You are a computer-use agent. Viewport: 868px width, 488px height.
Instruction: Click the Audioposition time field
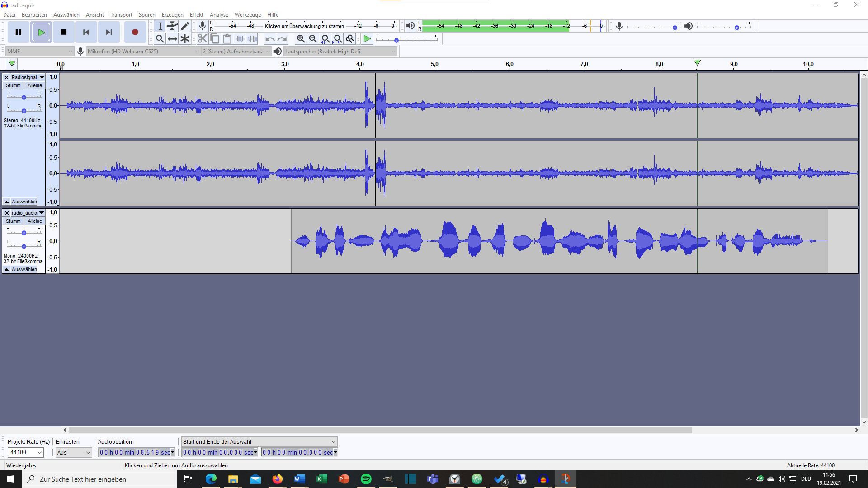pos(137,452)
